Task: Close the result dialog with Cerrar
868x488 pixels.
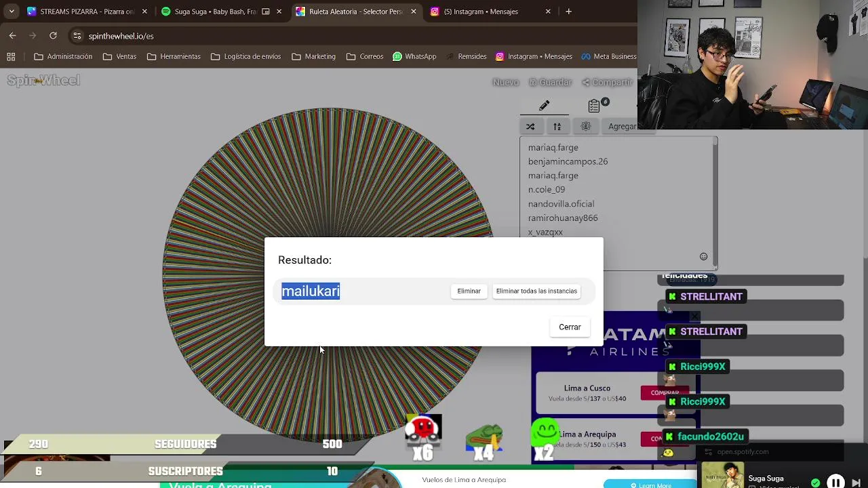Action: coord(570,327)
